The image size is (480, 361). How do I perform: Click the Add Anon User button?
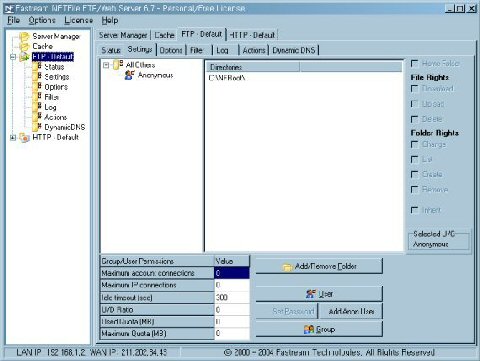351,311
